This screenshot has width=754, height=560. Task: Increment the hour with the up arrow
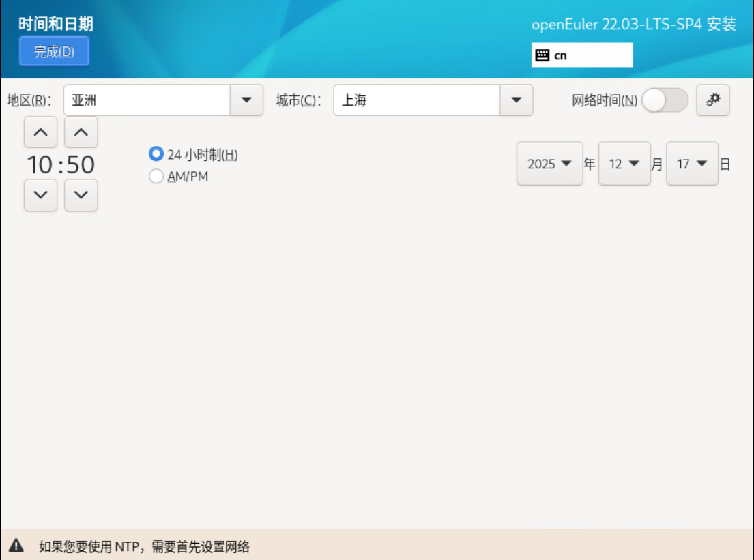40,132
